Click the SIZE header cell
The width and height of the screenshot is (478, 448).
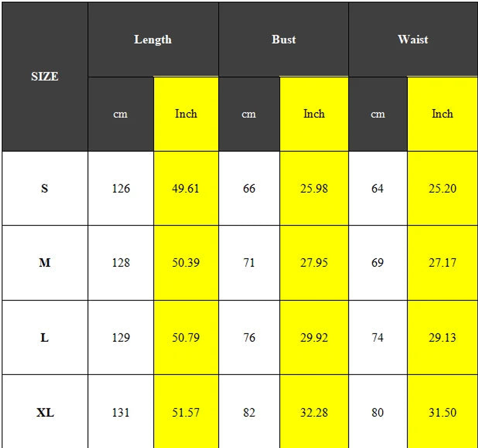45,77
